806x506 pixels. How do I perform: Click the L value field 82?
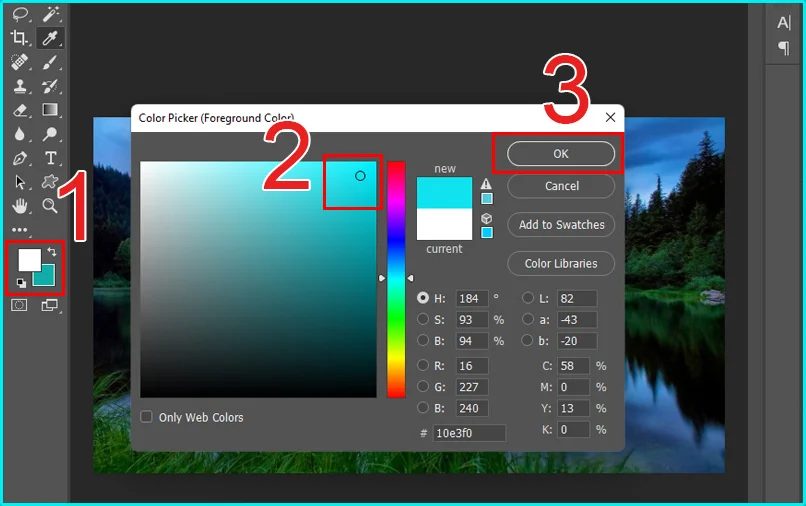pos(577,298)
